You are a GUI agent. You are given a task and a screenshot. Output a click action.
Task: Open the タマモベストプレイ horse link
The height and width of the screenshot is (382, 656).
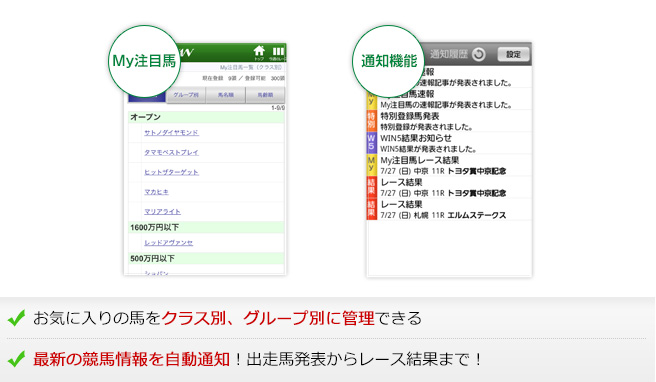pos(172,152)
